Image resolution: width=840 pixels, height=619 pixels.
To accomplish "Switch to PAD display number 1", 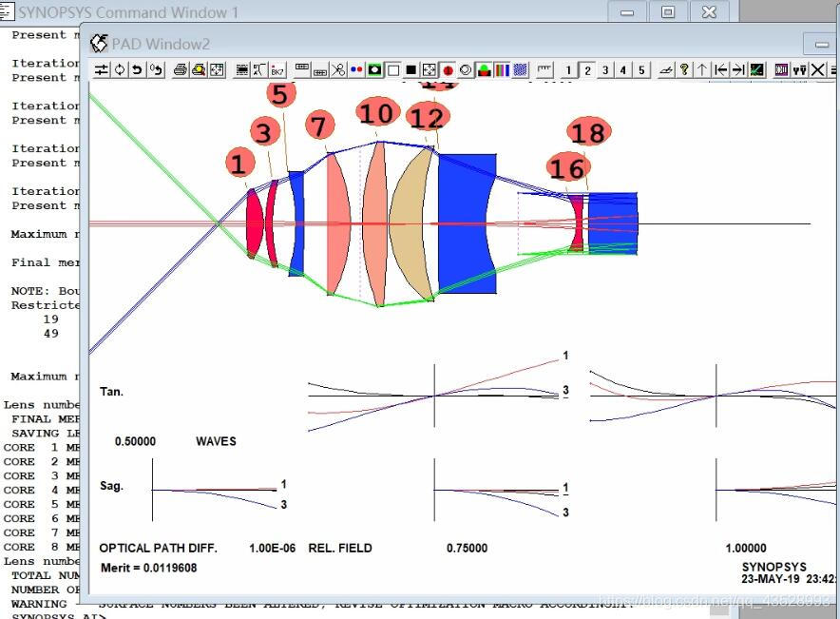I will (x=569, y=69).
